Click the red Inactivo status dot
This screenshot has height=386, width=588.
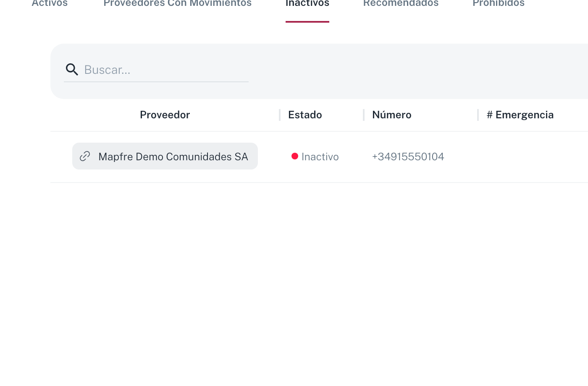(295, 156)
